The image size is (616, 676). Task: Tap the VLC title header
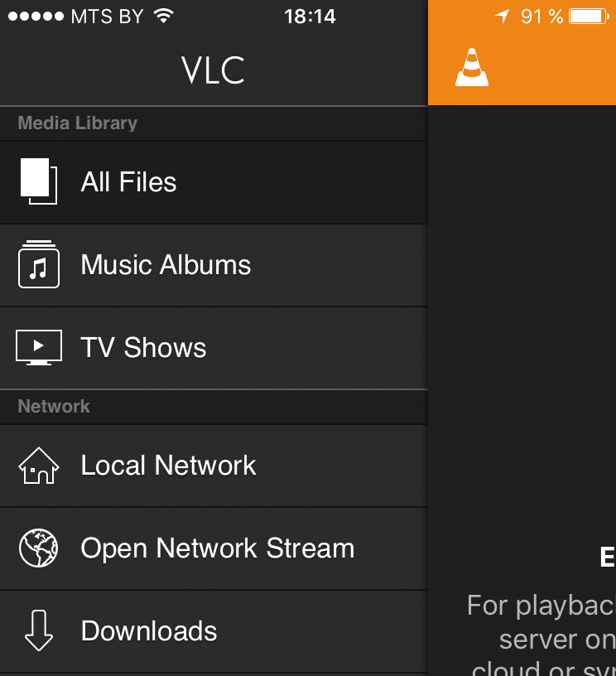(213, 70)
